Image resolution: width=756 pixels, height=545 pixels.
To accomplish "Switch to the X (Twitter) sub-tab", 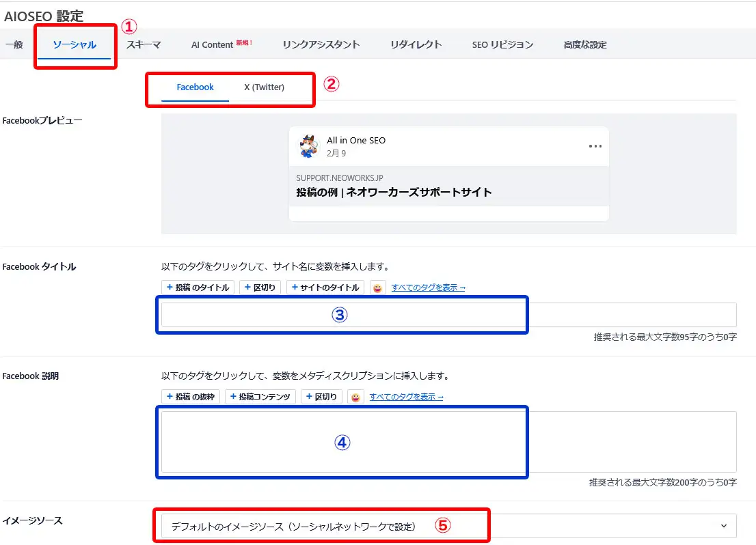I will 266,87.
